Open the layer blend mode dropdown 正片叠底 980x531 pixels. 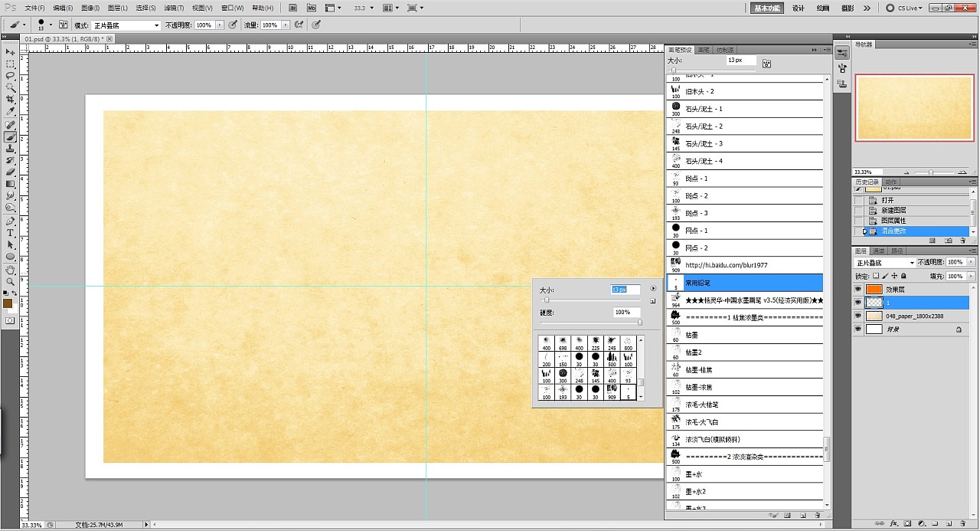point(884,263)
